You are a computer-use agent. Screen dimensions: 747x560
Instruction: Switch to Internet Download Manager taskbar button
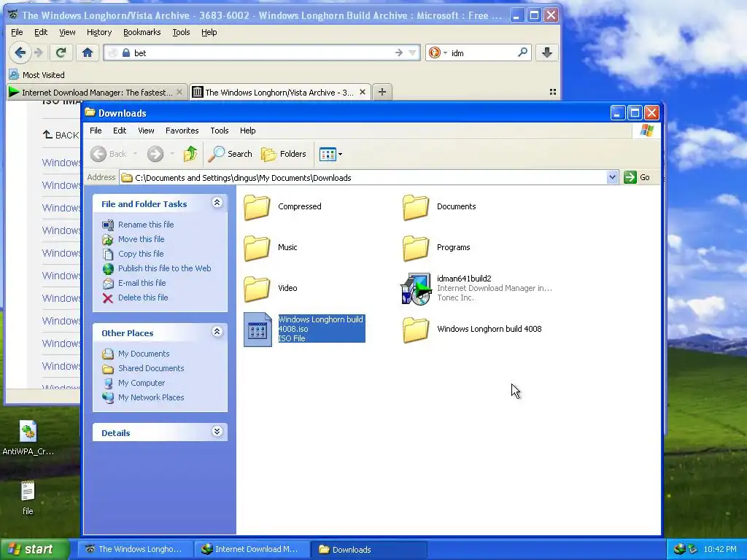[252, 549]
